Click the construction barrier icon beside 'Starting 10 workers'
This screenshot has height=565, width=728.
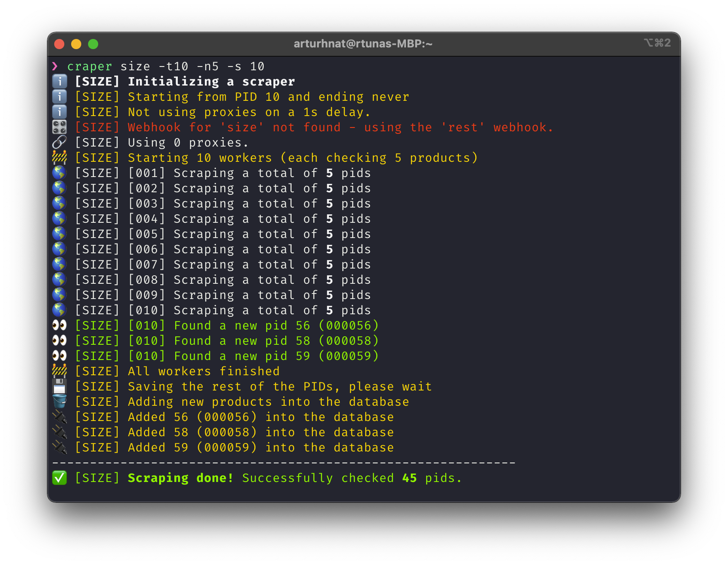59,158
